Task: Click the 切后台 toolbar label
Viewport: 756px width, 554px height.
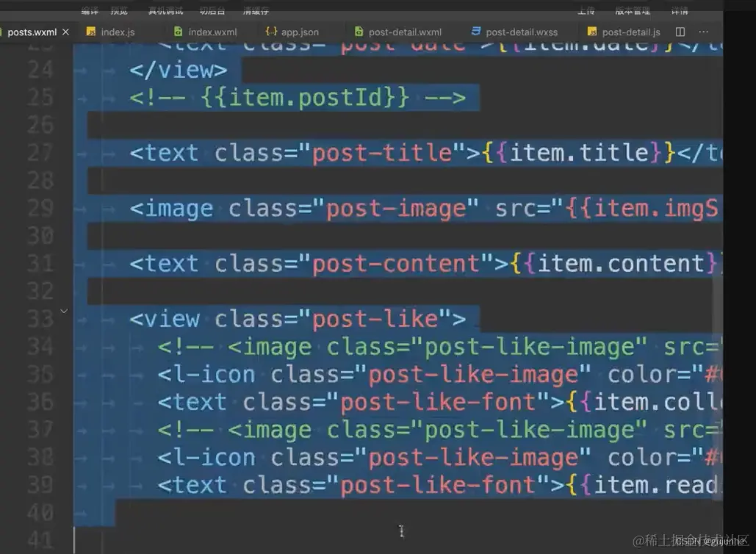Action: (212, 10)
